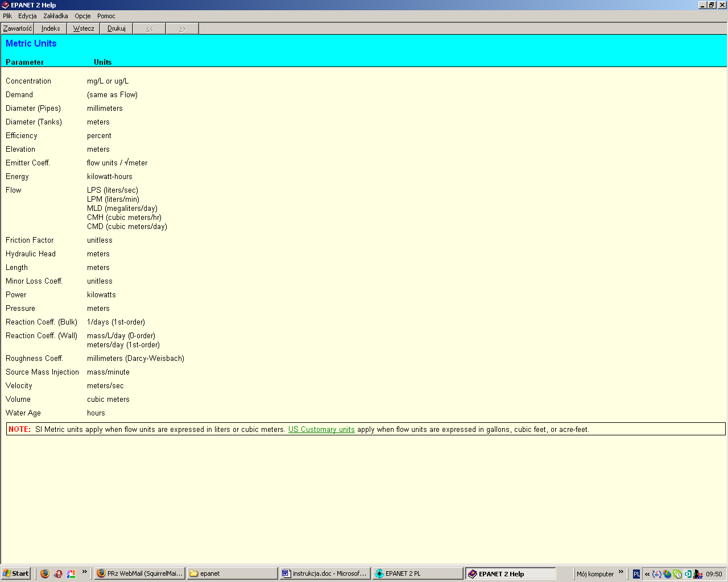Click EPANET 2 Help taskbar button
The image size is (728, 582).
point(510,573)
